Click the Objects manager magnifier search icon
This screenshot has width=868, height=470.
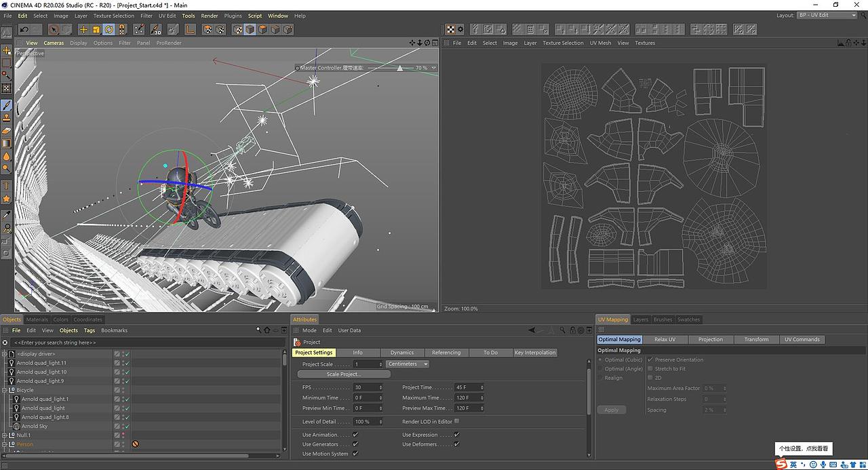pos(258,330)
